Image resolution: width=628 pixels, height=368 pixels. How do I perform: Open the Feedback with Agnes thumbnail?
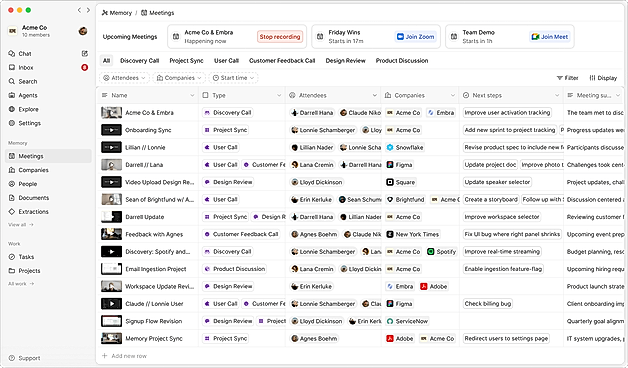pyautogui.click(x=111, y=234)
